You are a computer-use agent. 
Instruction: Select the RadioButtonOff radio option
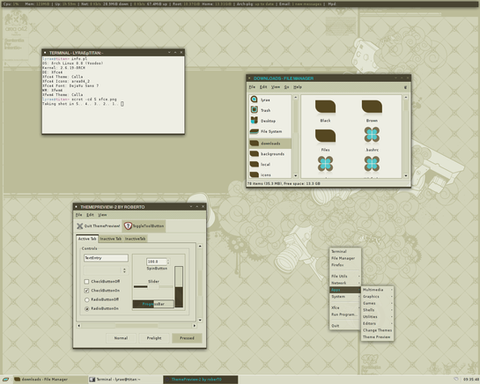click(x=87, y=299)
